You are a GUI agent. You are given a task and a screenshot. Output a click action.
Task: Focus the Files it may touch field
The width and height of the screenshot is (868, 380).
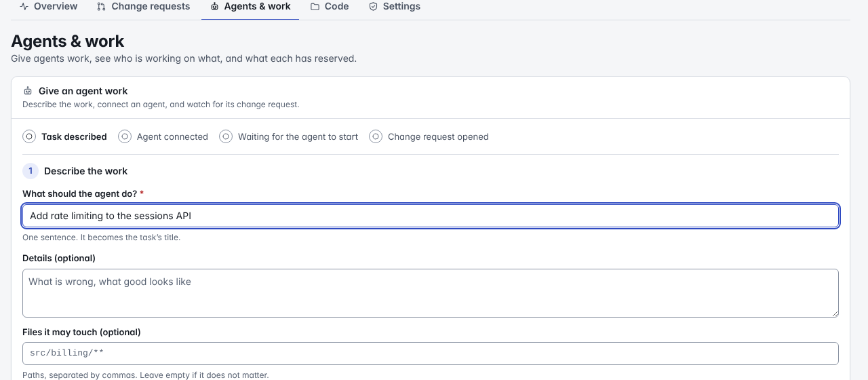[x=431, y=354]
